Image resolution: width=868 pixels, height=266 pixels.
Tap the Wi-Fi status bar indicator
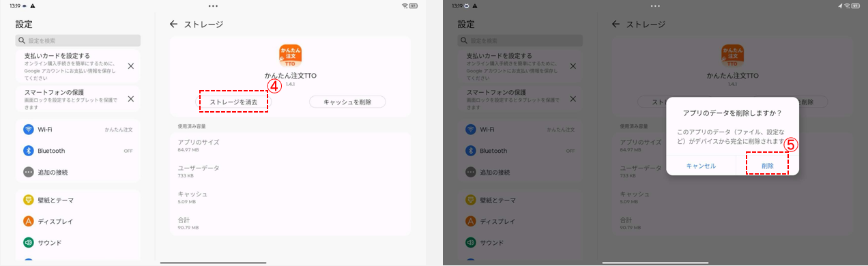(405, 5)
